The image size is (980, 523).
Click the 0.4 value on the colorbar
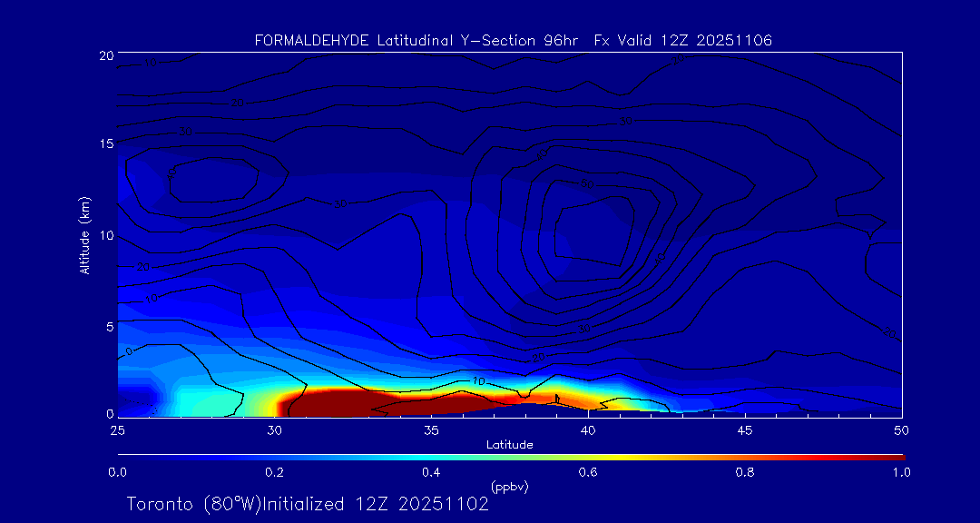[x=431, y=472]
